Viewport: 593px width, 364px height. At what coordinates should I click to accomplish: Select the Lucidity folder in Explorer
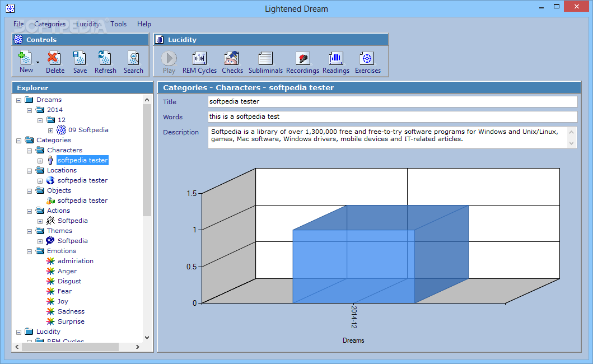48,332
